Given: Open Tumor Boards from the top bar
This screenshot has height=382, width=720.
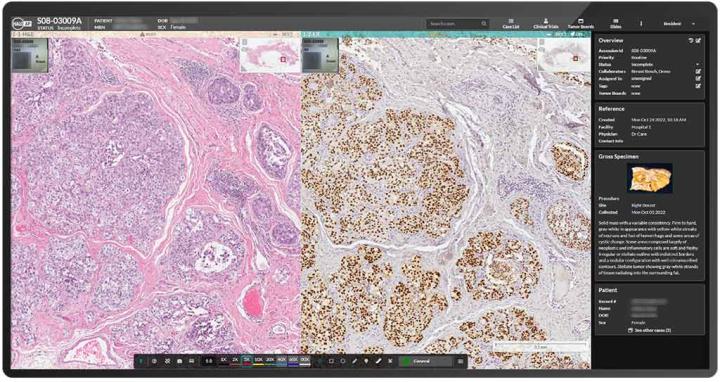Looking at the screenshot, I should click(x=581, y=23).
